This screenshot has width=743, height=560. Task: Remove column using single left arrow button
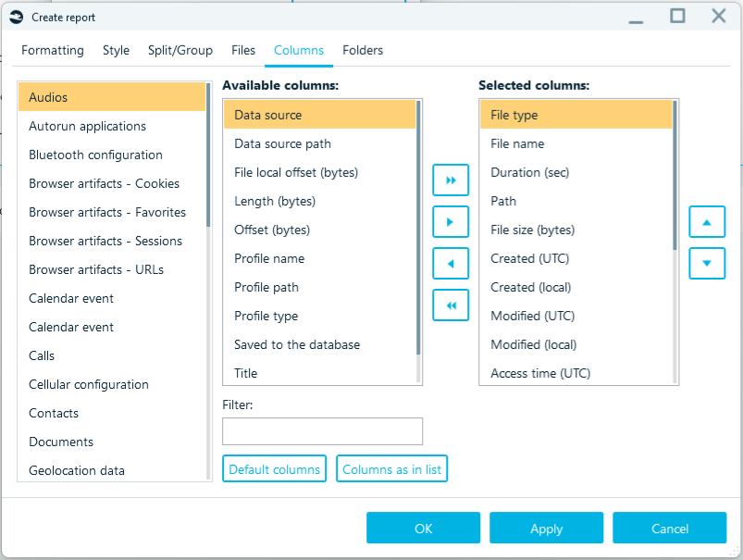pos(451,263)
